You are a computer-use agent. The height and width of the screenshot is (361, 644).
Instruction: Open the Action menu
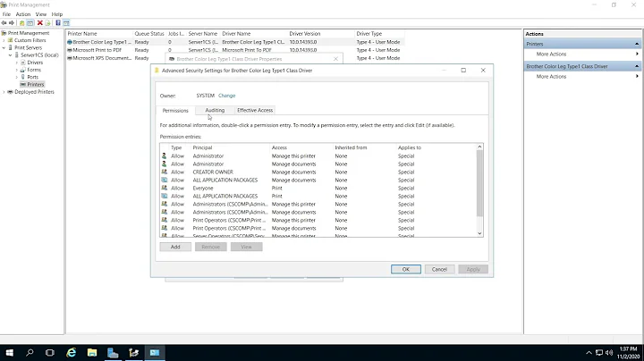tap(23, 14)
